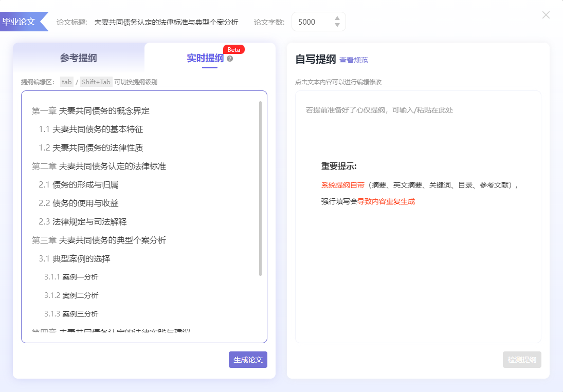Increase word count with the up arrow
The image size is (563, 392).
(337, 18)
